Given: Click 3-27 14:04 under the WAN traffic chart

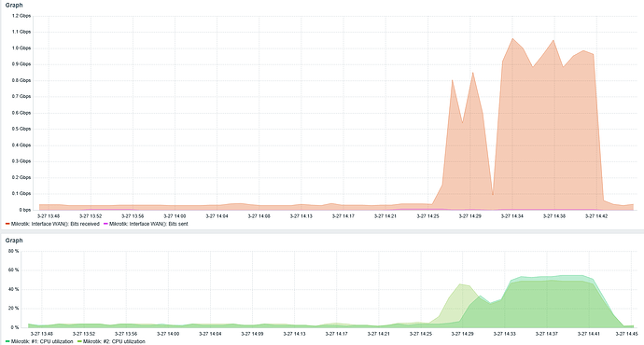Looking at the screenshot, I should [x=217, y=216].
